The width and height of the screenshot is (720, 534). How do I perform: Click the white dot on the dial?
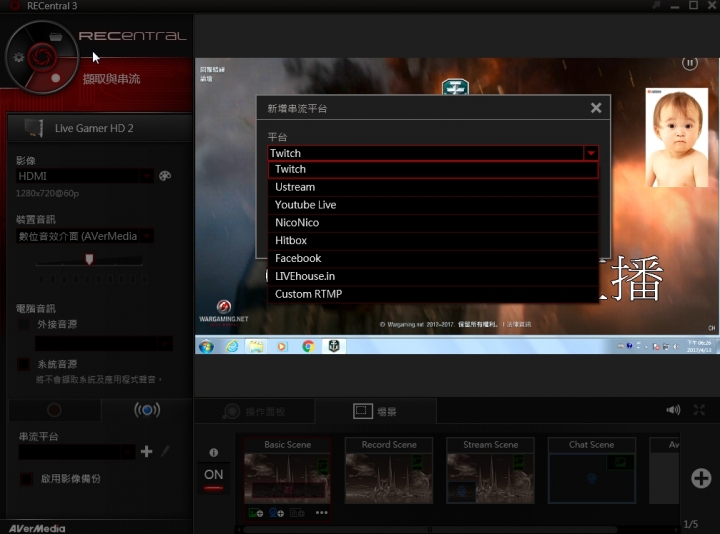[56, 78]
